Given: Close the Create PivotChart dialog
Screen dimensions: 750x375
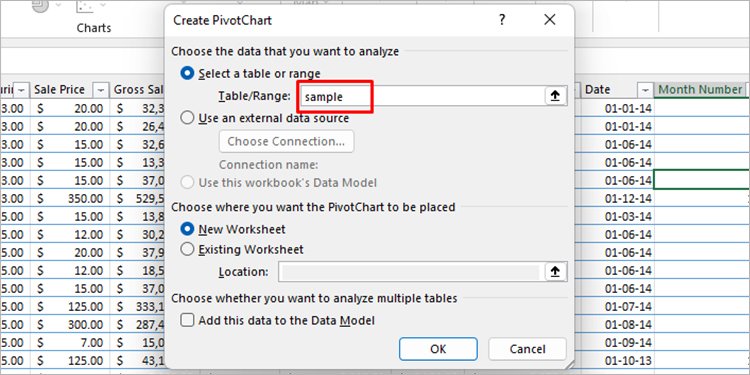Looking at the screenshot, I should (550, 20).
